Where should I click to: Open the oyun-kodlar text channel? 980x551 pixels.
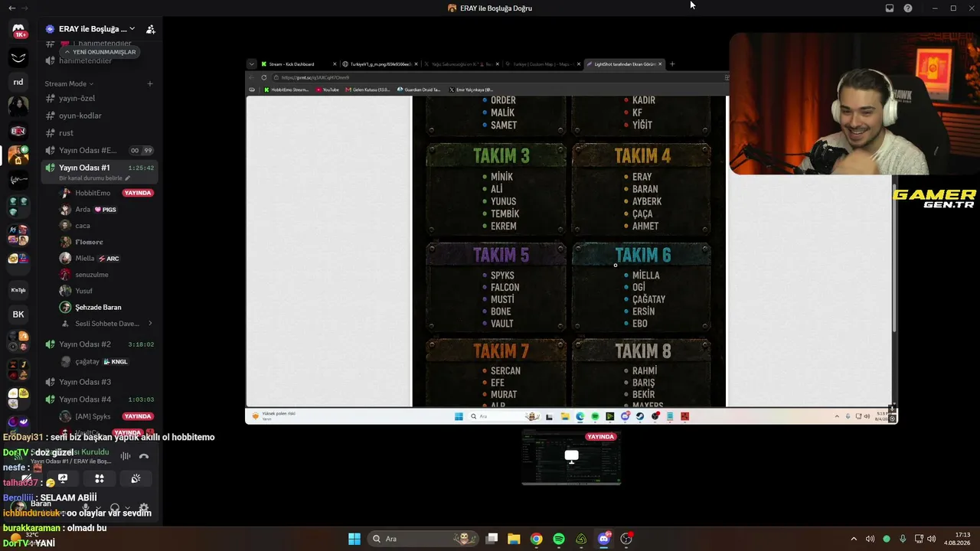point(100,116)
